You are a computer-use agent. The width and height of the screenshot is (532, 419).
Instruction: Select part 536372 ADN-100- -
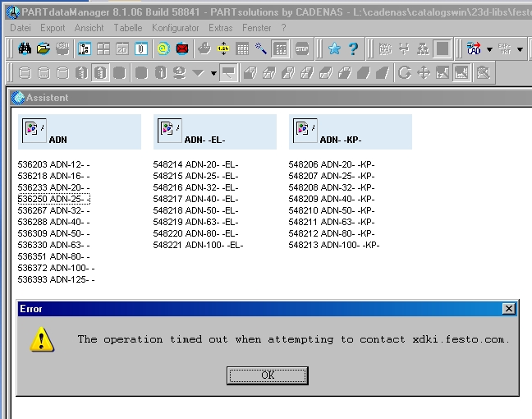(56, 268)
